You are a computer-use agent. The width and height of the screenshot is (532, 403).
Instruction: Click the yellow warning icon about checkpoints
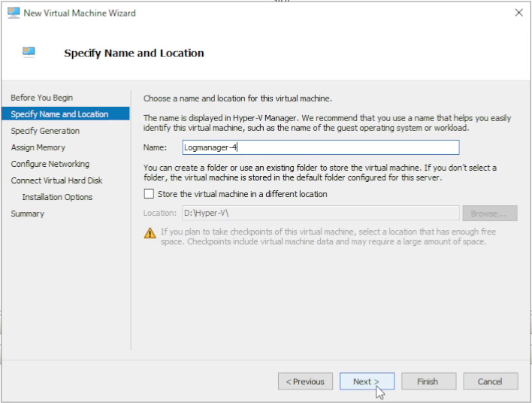coord(150,232)
